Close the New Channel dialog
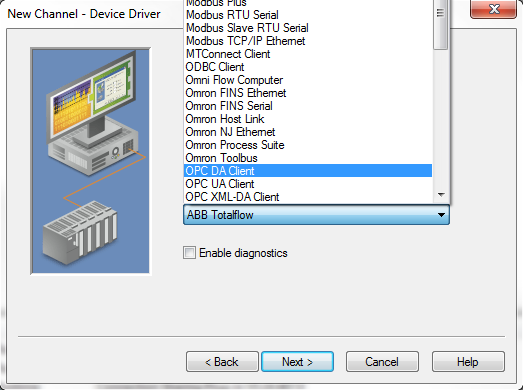 (494, 9)
